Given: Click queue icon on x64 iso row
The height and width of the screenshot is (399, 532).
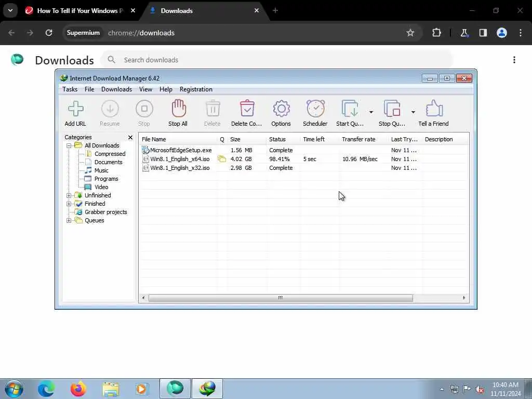Looking at the screenshot, I should pyautogui.click(x=221, y=159).
